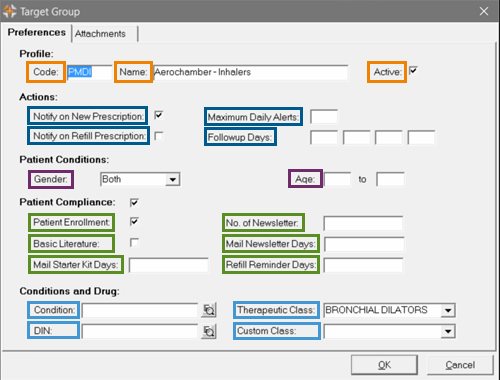This screenshot has height=380, width=500.
Task: Click the Mail Starter Kit Days field
Action: (169, 265)
